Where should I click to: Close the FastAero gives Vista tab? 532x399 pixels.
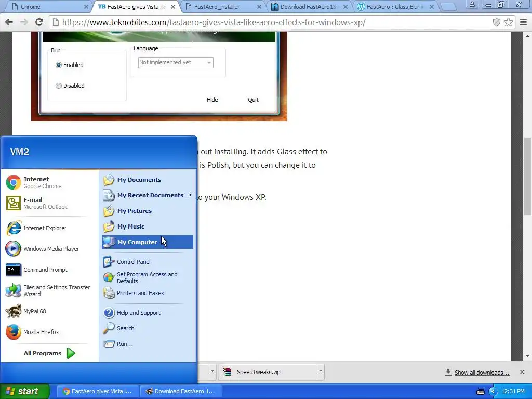(x=173, y=7)
